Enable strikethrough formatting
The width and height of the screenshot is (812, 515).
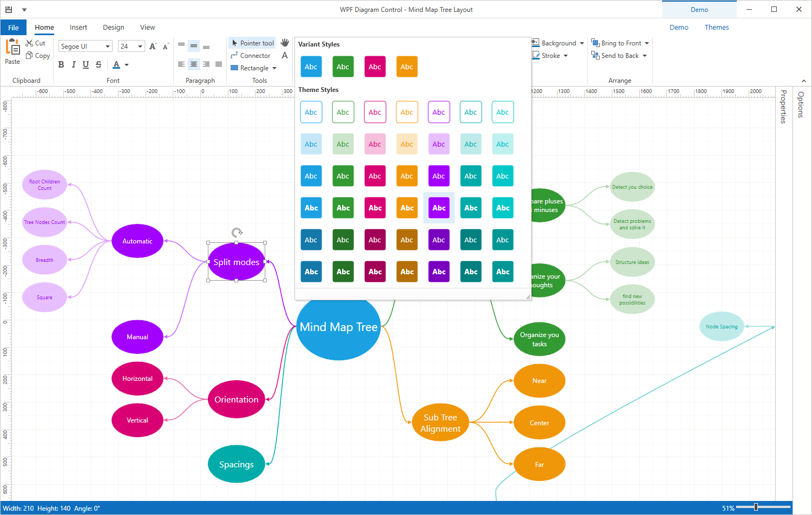[x=99, y=64]
